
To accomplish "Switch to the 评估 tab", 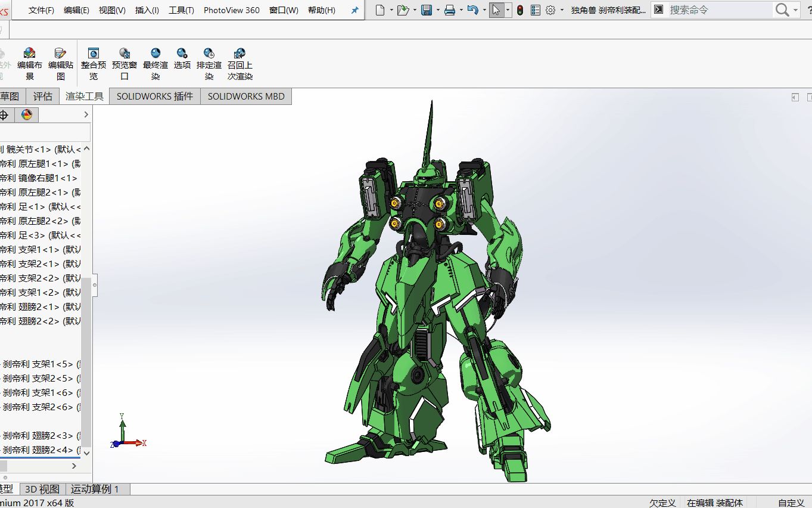I will pos(43,97).
